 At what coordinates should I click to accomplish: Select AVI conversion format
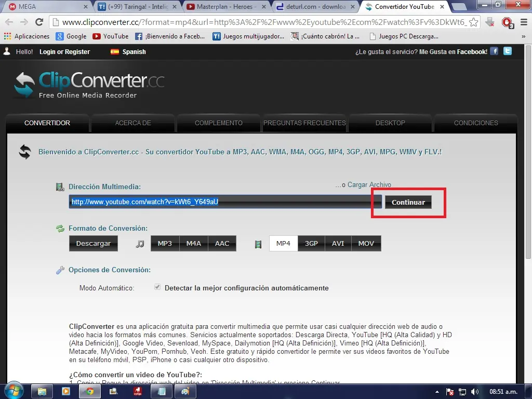pos(338,243)
